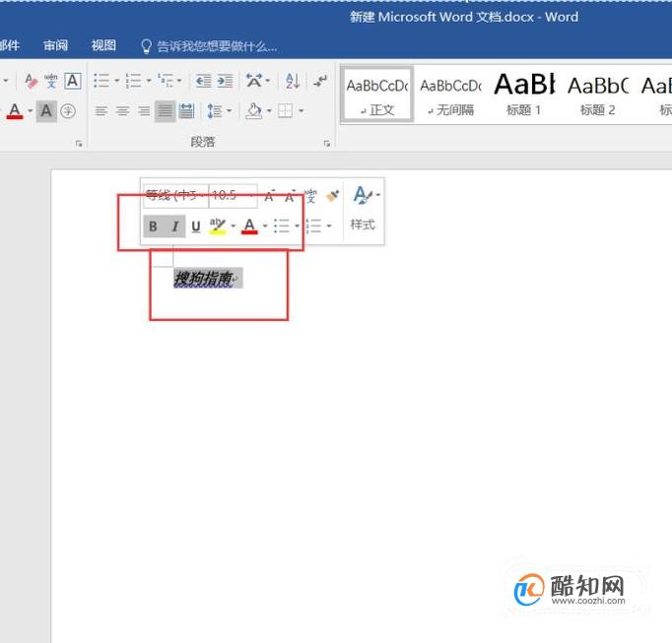This screenshot has height=643, width=672.
Task: Click mini toolbar font size 10.5 box
Action: (234, 195)
